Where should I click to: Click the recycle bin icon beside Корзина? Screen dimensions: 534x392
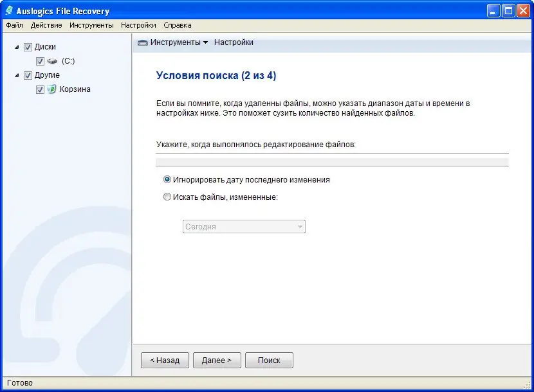click(x=51, y=89)
